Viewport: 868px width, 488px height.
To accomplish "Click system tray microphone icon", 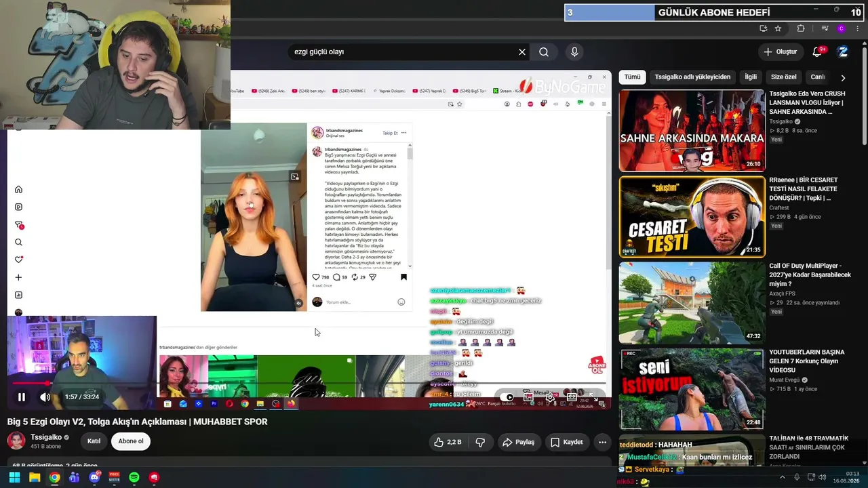I will 797,478.
